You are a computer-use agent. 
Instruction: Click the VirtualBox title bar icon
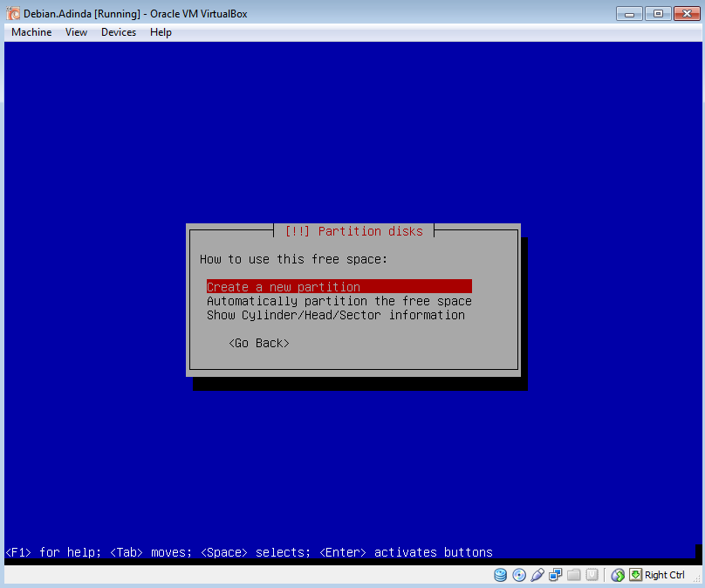point(13,13)
